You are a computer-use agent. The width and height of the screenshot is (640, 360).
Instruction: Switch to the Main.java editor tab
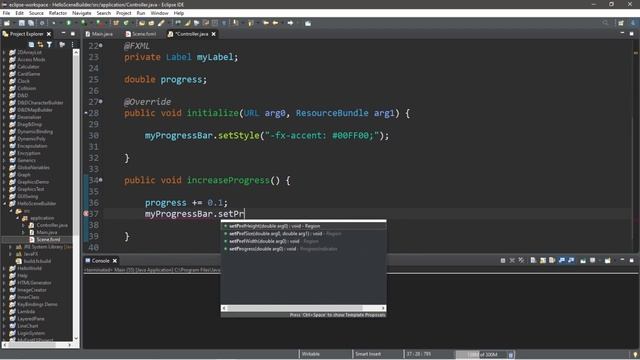tap(99, 34)
